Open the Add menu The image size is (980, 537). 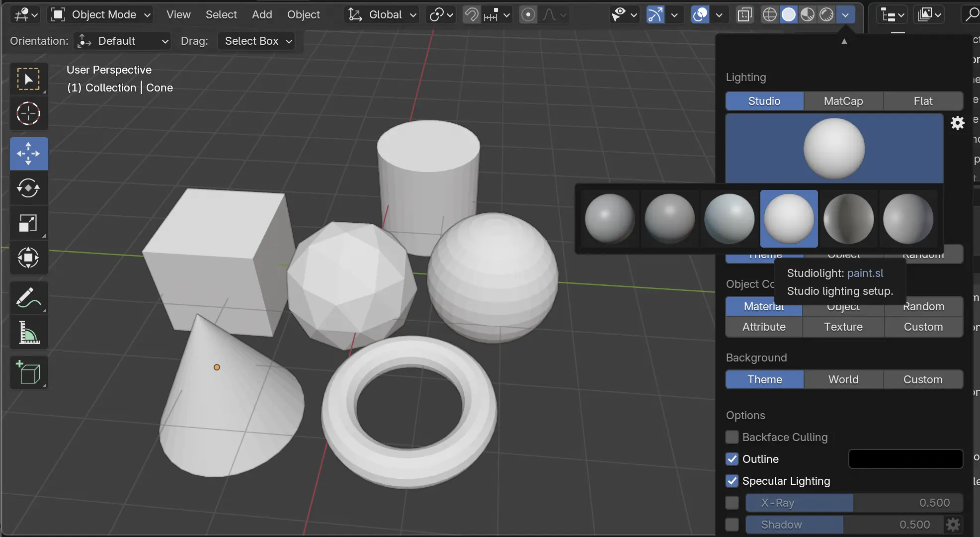(x=261, y=15)
